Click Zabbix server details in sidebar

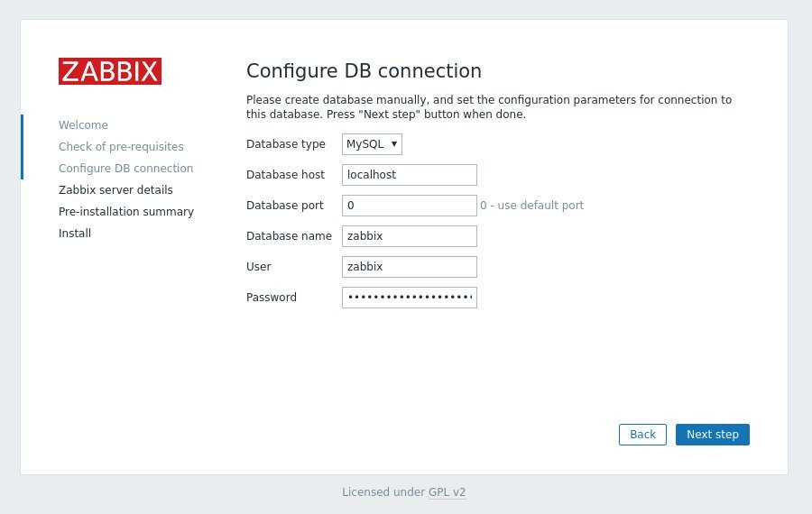(115, 190)
